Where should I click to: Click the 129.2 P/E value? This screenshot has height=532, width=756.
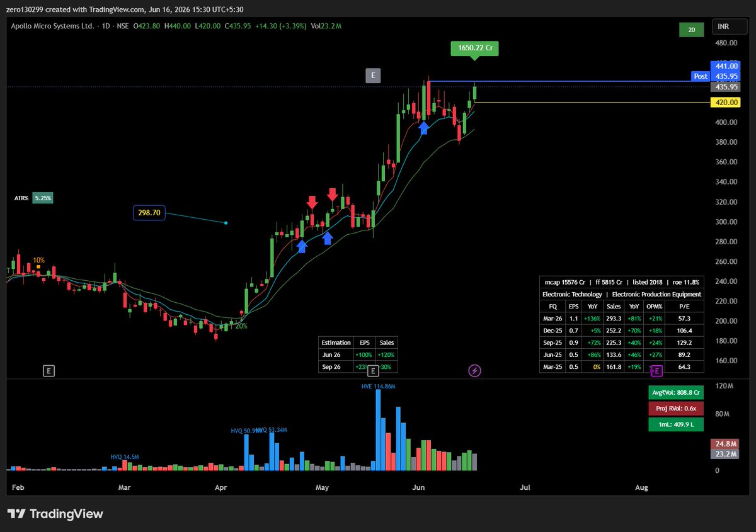tap(683, 343)
